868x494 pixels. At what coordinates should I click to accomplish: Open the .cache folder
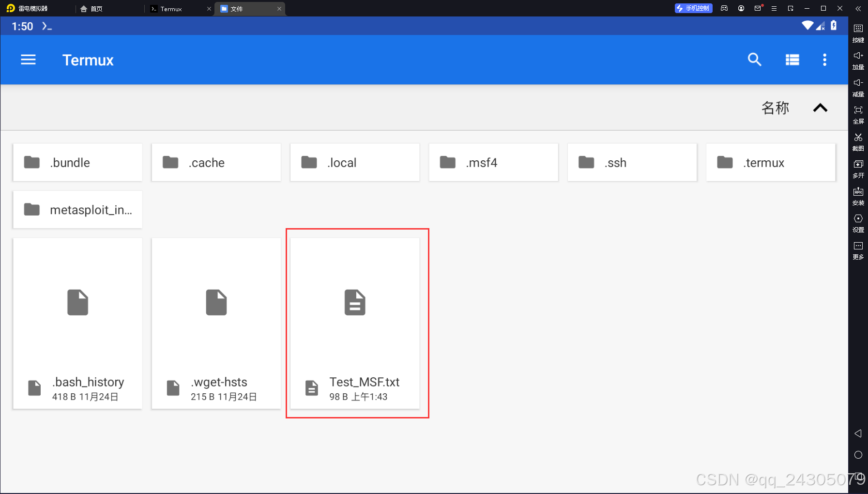click(216, 162)
